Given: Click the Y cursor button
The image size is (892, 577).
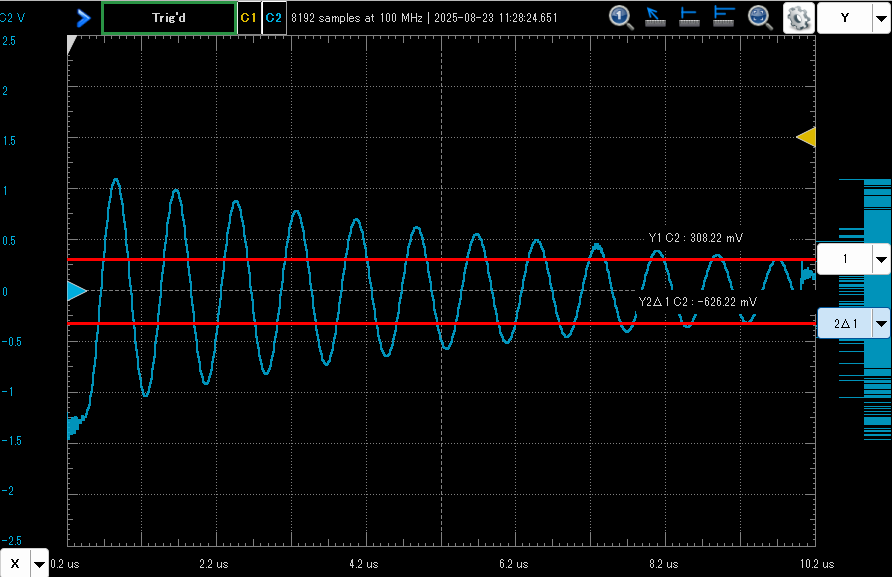Looking at the screenshot, I should [x=845, y=18].
